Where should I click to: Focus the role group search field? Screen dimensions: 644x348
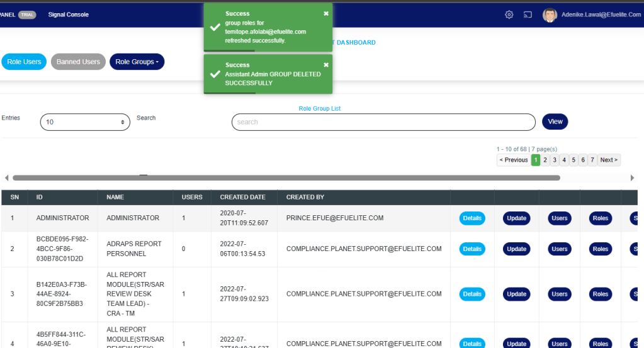[x=383, y=122]
